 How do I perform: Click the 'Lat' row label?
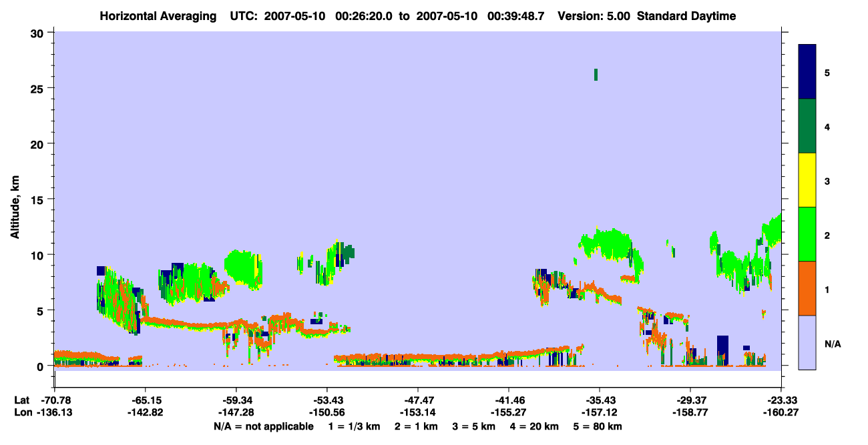pyautogui.click(x=21, y=400)
